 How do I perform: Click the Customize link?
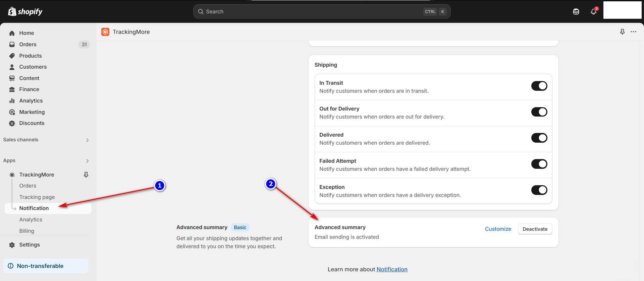(498, 229)
